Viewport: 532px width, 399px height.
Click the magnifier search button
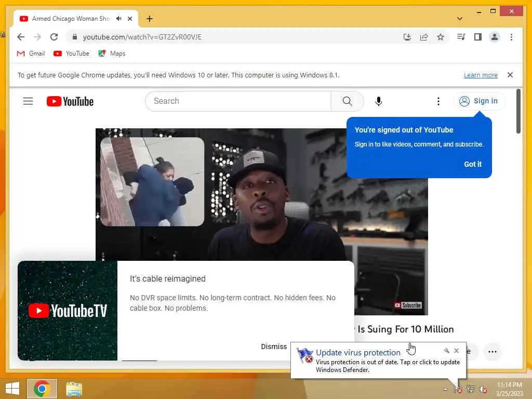pos(347,101)
